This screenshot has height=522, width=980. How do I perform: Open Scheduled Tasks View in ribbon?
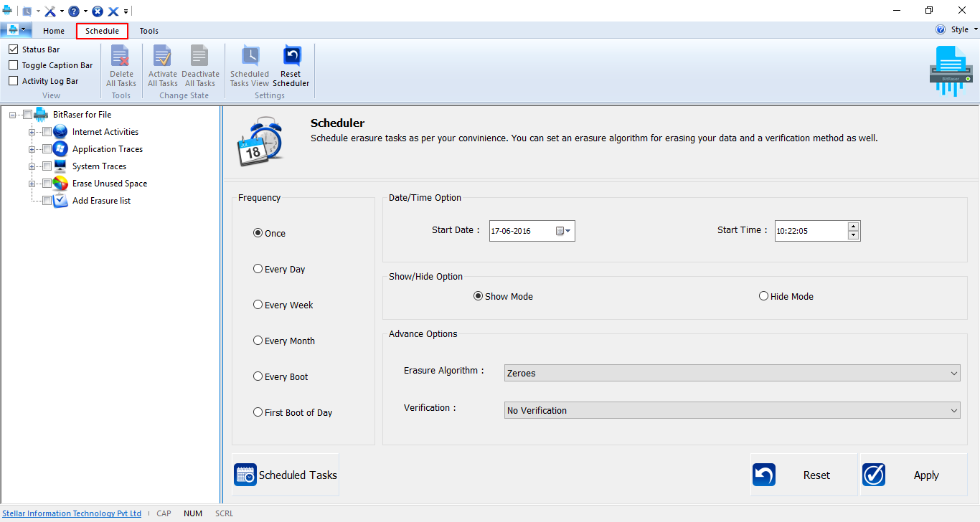coord(250,66)
